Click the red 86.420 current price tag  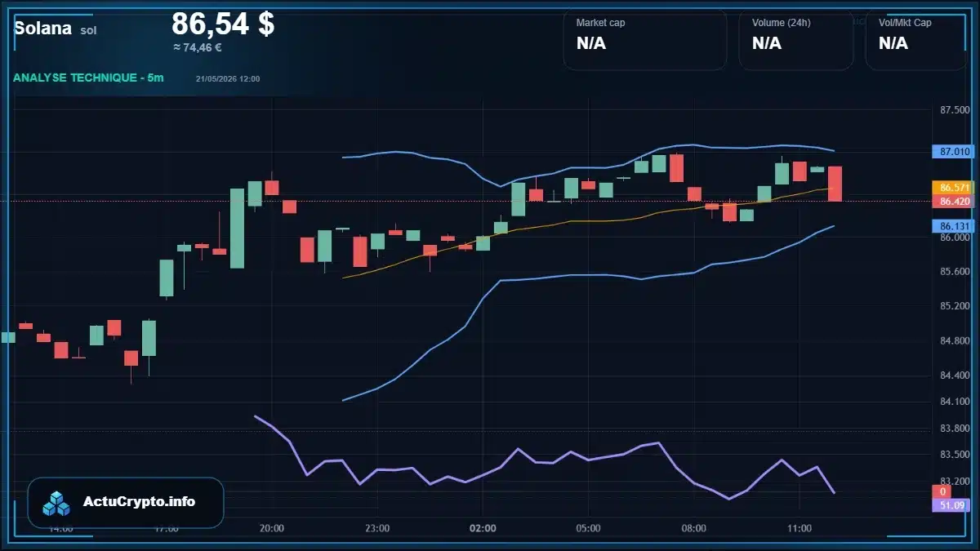pyautogui.click(x=954, y=202)
